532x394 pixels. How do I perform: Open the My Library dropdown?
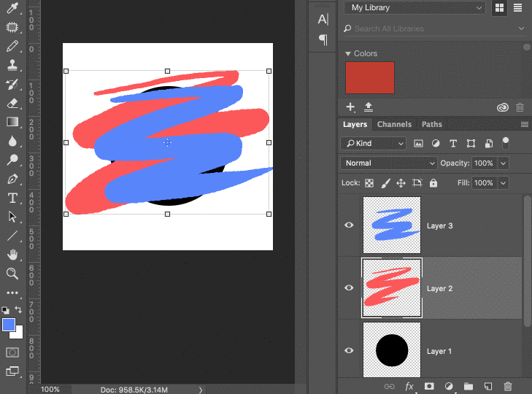click(417, 8)
